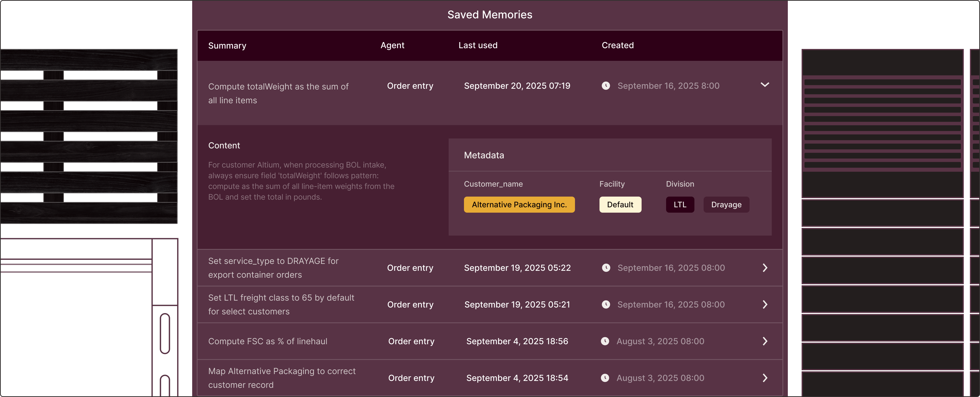Click clock icon beside September 16, 2025 8:00
This screenshot has height=397, width=980.
click(x=606, y=86)
